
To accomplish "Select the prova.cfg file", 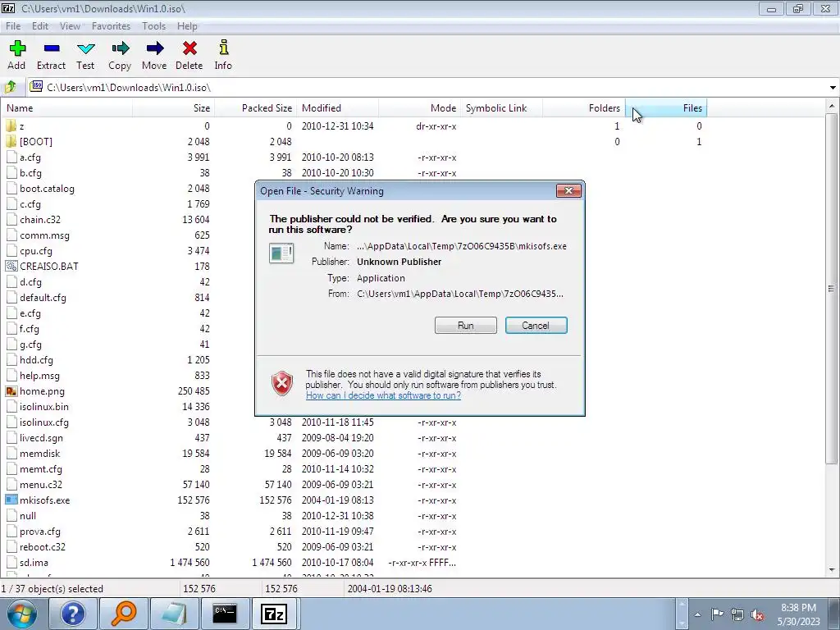I will pos(40,532).
